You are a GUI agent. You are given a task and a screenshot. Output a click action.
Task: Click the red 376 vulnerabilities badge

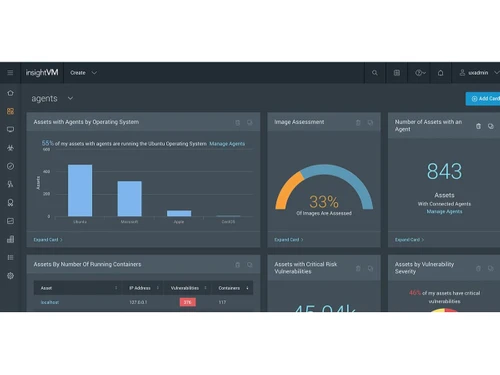coord(188,302)
